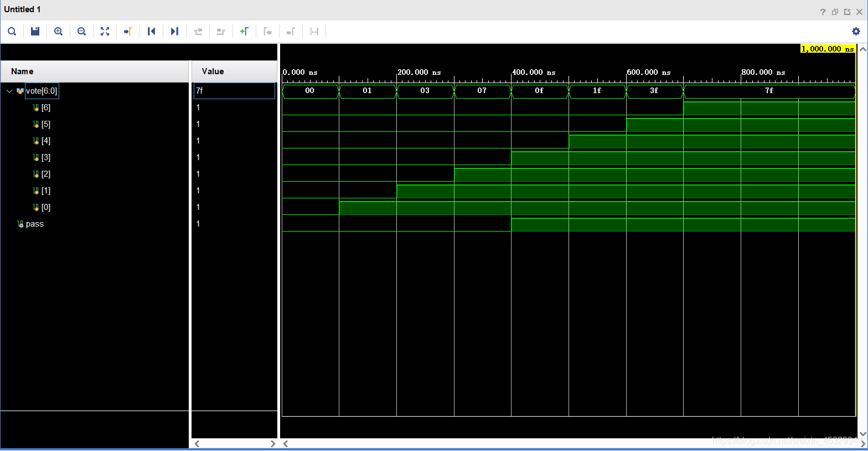Select the vote[6:0] signal
868x451 pixels.
click(x=42, y=91)
